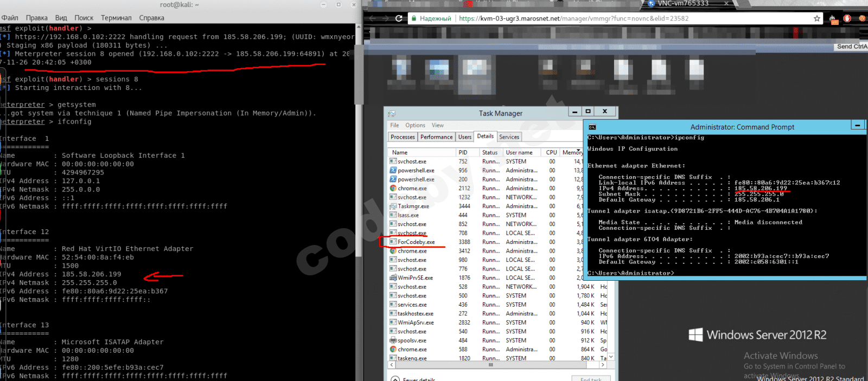Close the VNC-vm765333 browser tab

[x=727, y=3]
